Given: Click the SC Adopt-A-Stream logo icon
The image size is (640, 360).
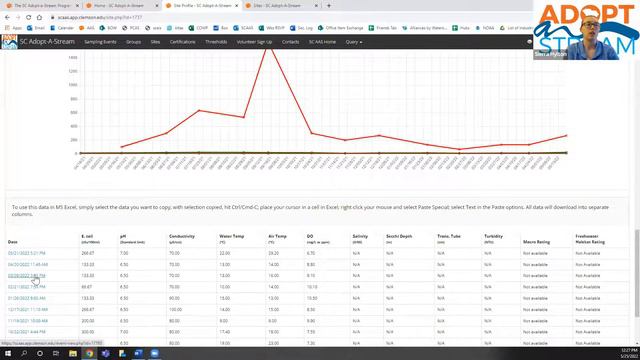Looking at the screenshot, I should (9, 42).
